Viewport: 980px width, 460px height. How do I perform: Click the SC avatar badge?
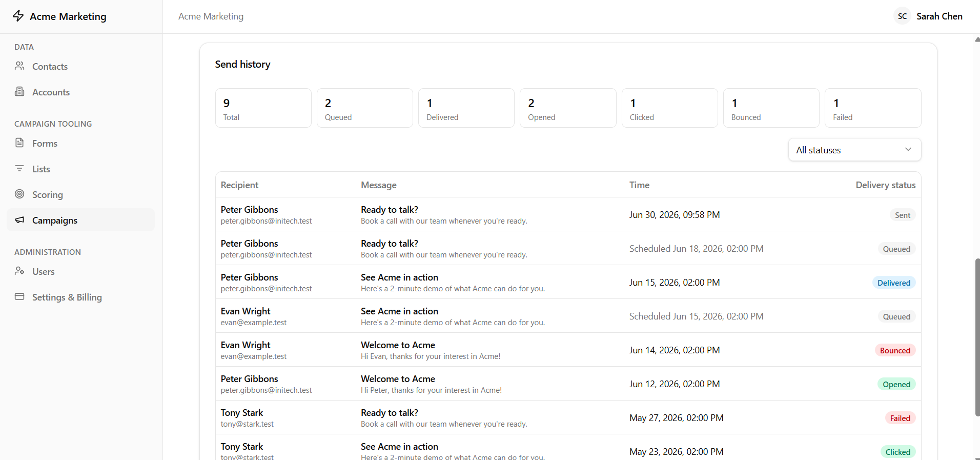(902, 16)
